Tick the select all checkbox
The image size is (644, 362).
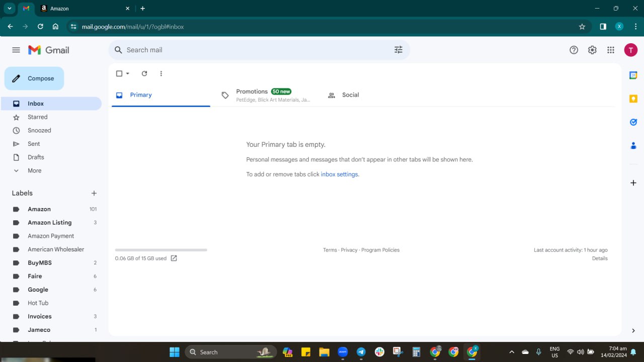tap(119, 73)
